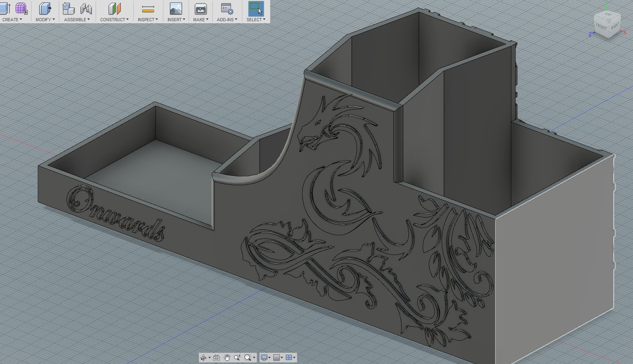Expand the MAKE menu
Viewport: 633px width, 364px height.
pyautogui.click(x=200, y=19)
